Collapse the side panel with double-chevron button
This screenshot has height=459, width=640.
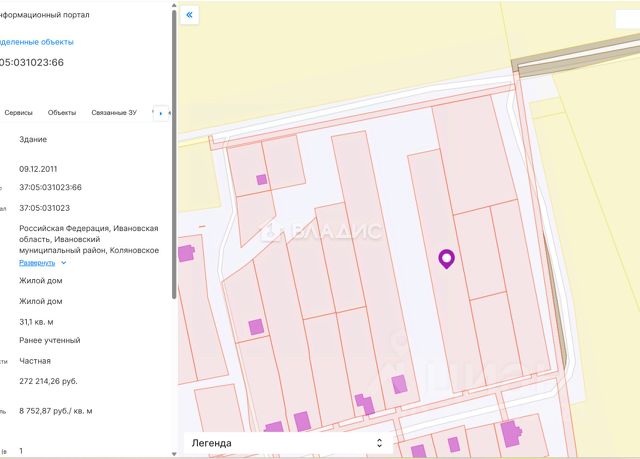coord(189,15)
